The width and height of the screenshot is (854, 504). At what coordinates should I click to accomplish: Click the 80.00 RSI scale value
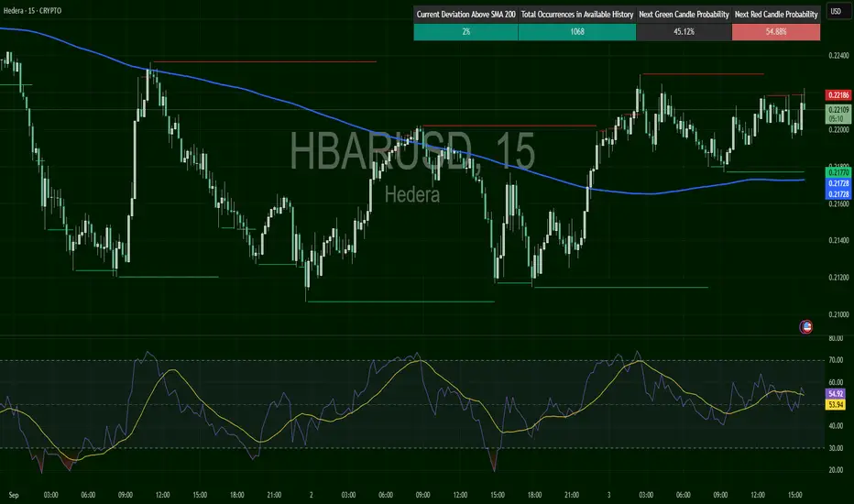point(836,338)
